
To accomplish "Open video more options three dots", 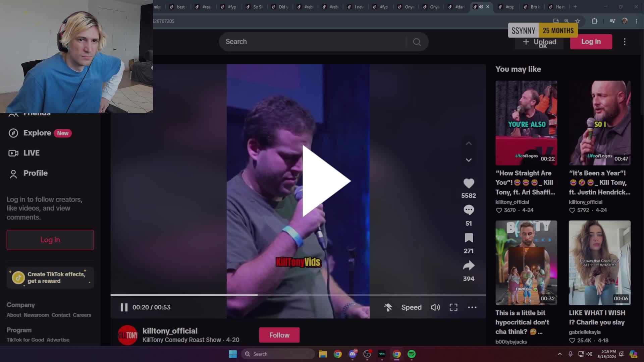I will [x=472, y=307].
